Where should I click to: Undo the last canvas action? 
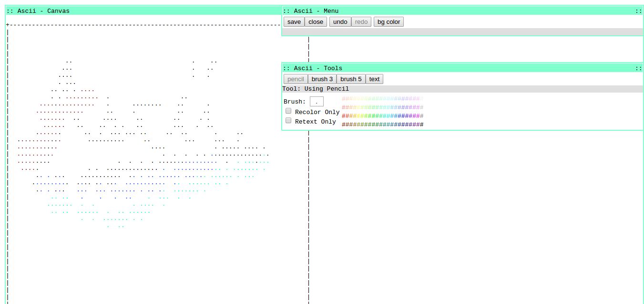pyautogui.click(x=340, y=21)
